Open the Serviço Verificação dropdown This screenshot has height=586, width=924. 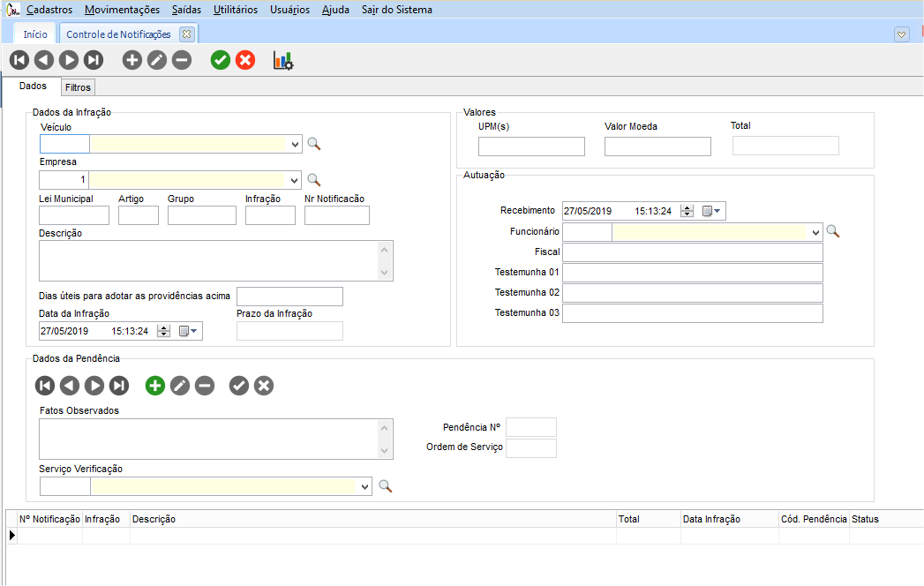[x=365, y=486]
